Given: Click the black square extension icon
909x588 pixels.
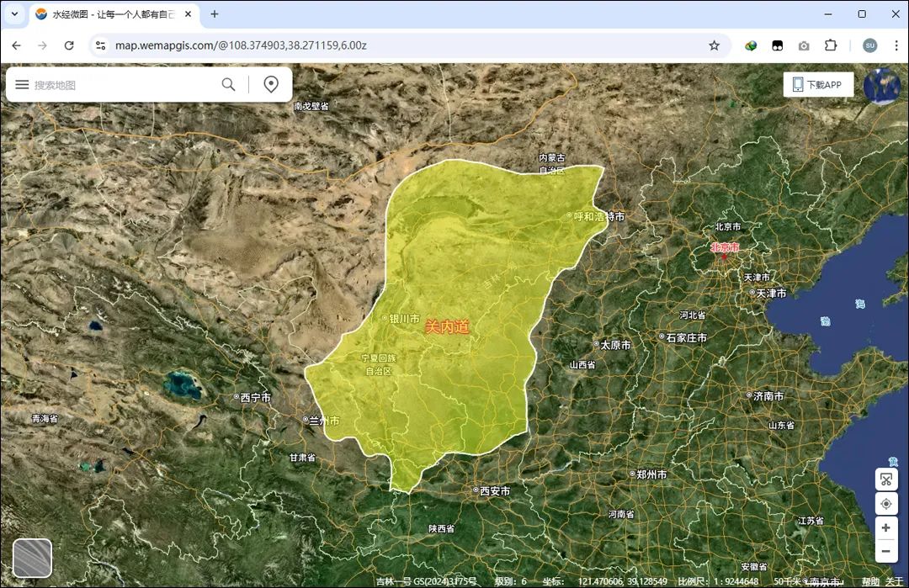Looking at the screenshot, I should point(778,45).
